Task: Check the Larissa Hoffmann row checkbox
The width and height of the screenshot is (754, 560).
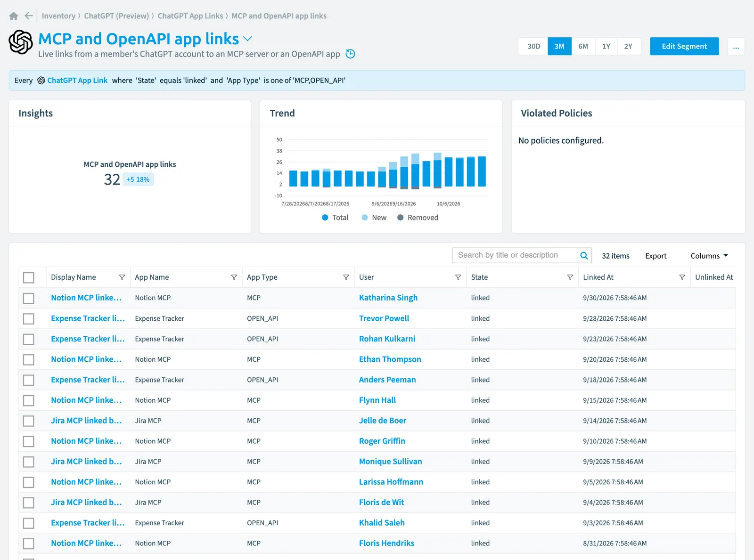Action: coord(29,482)
